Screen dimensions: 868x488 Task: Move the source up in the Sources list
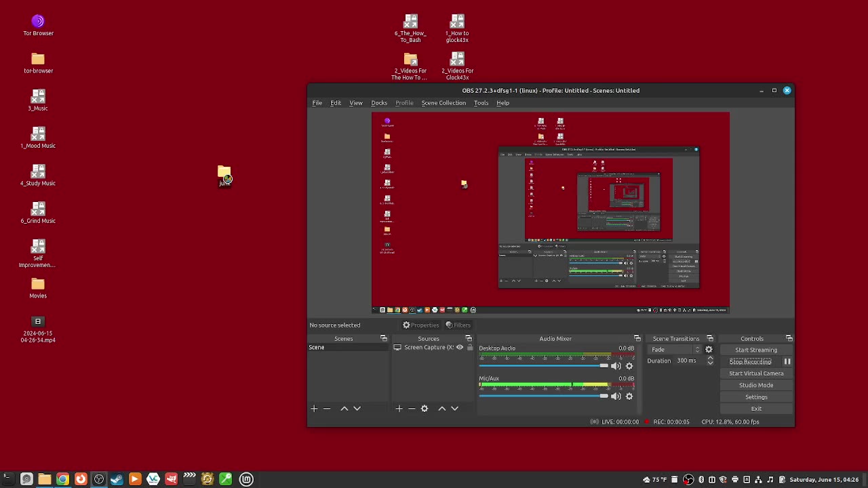pos(442,409)
